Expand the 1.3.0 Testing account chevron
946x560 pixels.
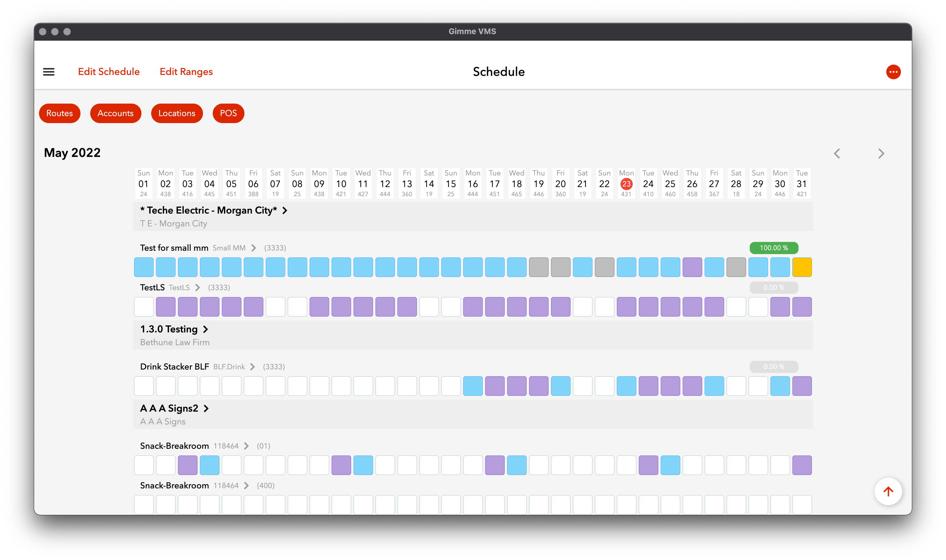click(x=206, y=329)
